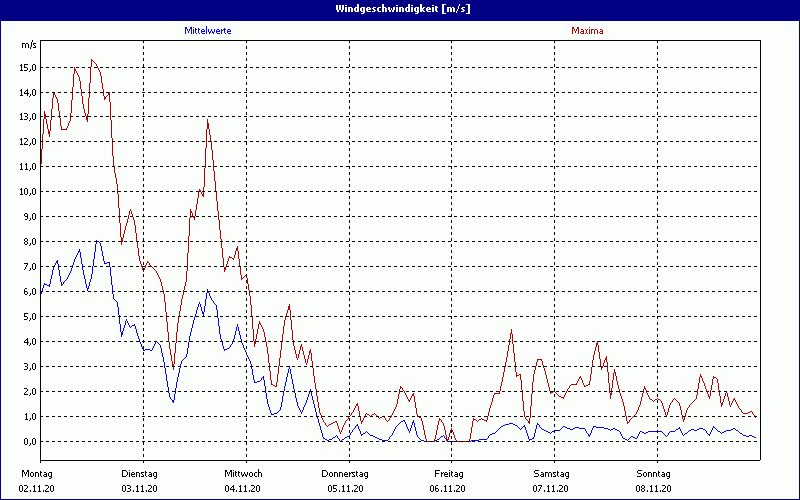The image size is (800, 500).
Task: Select the 08.11.20 date label
Action: [x=654, y=489]
